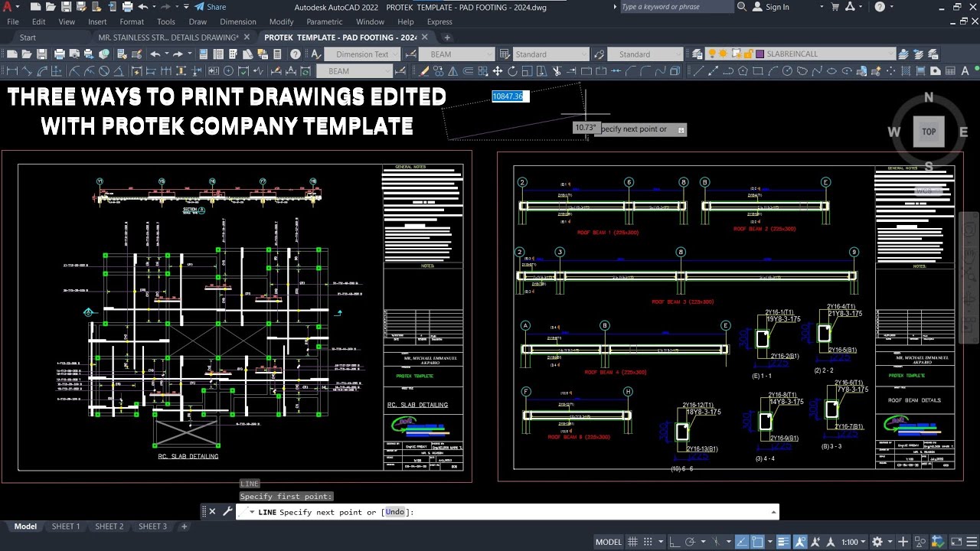The height and width of the screenshot is (551, 980).
Task: Select the Circle draw tool
Action: tap(787, 71)
